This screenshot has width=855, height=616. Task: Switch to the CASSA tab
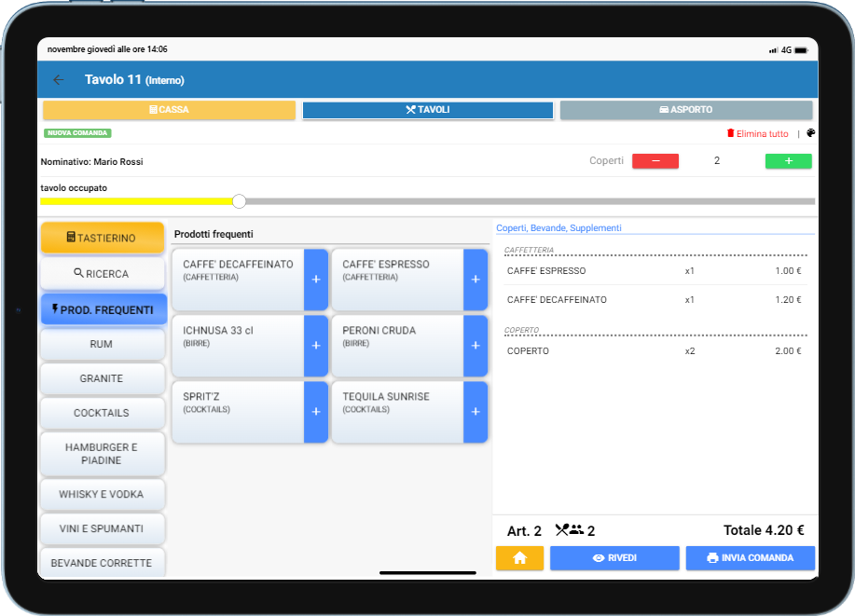pyautogui.click(x=169, y=110)
